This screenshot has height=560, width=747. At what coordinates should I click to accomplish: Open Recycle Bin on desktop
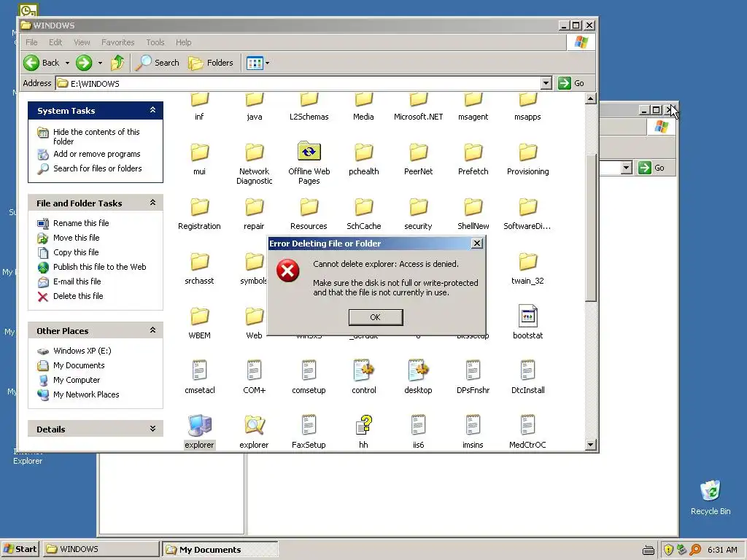711,497
